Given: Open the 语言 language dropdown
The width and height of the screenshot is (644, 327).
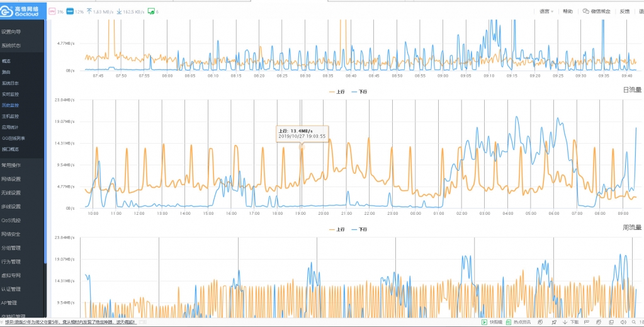Looking at the screenshot, I should coord(546,11).
